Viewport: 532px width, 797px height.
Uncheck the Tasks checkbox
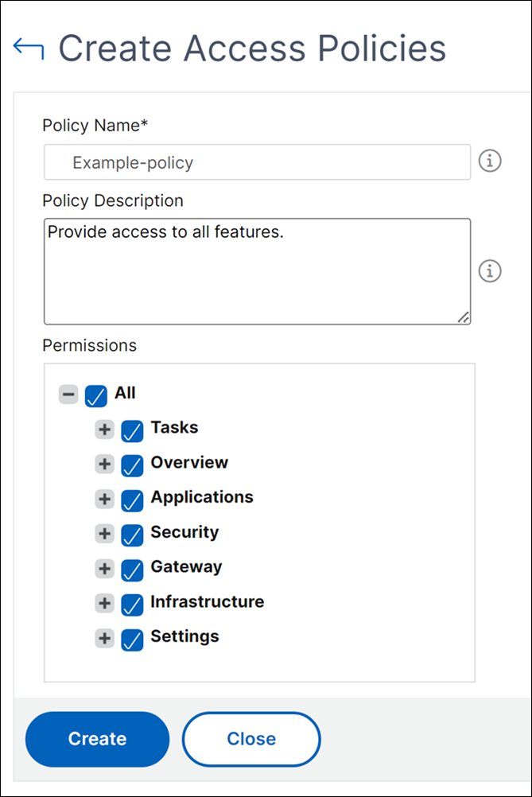coord(132,431)
